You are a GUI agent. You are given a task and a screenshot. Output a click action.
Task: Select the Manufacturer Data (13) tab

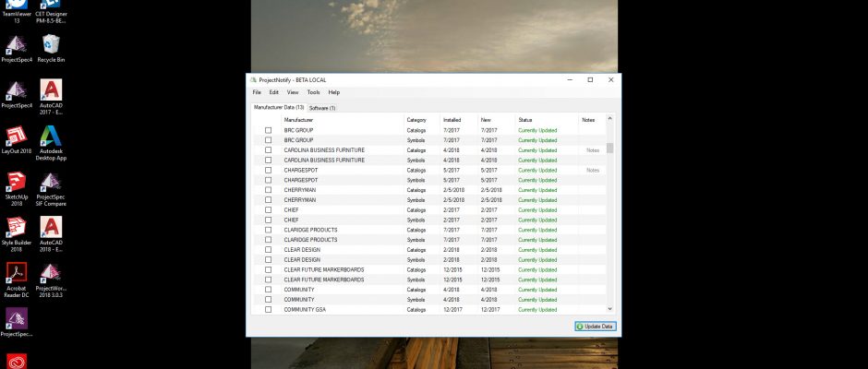coord(279,107)
